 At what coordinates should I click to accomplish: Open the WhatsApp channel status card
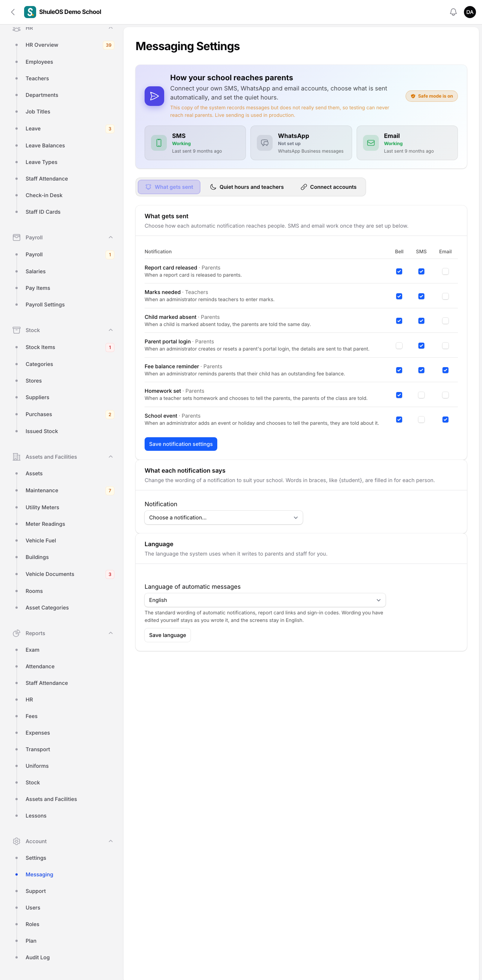tap(301, 142)
